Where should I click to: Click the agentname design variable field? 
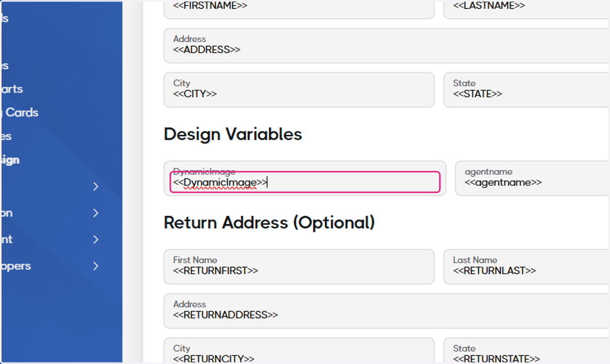[x=533, y=178]
